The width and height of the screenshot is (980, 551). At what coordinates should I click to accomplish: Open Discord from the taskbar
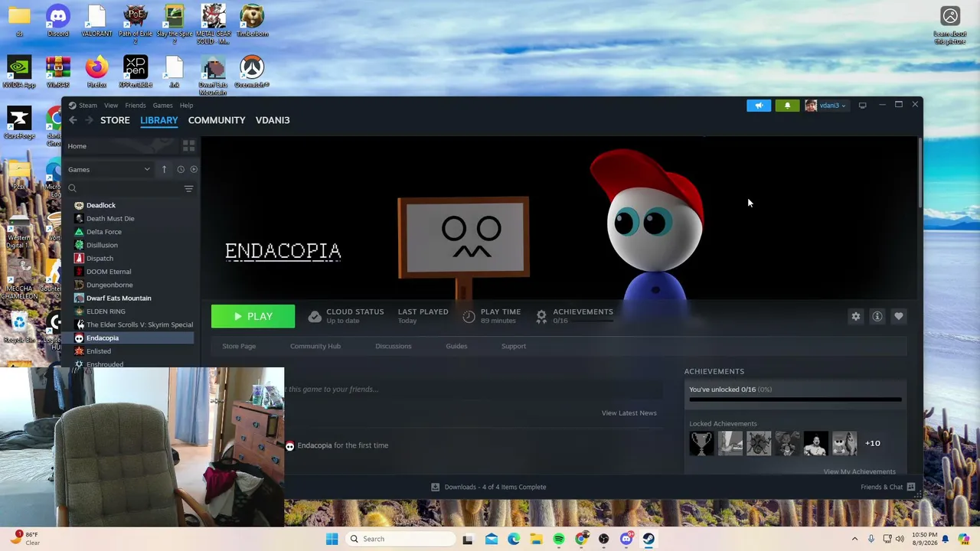[626, 539]
